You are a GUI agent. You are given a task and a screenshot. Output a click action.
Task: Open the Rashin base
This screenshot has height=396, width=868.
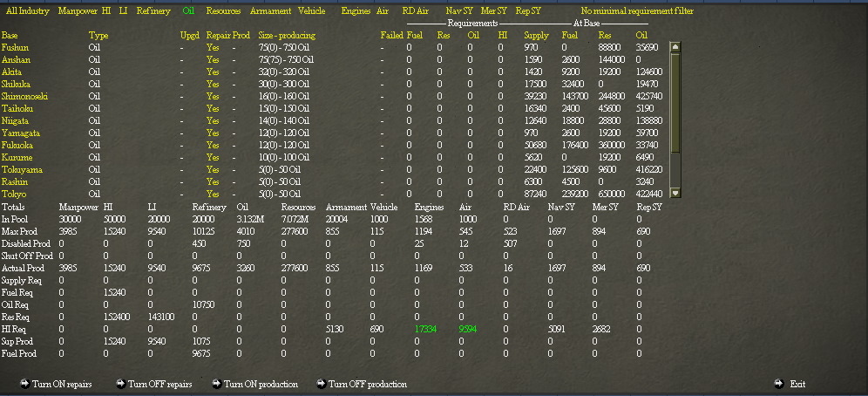click(15, 181)
